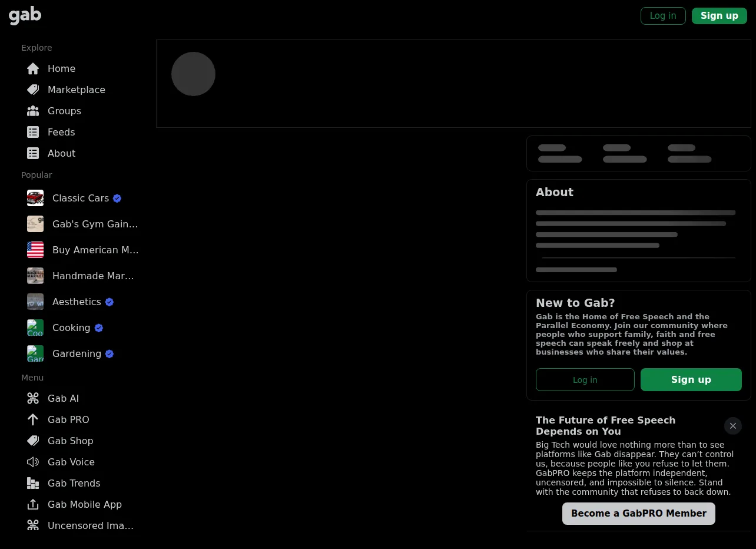
Task: Click the Gab Shop tag icon
Action: [x=33, y=441]
